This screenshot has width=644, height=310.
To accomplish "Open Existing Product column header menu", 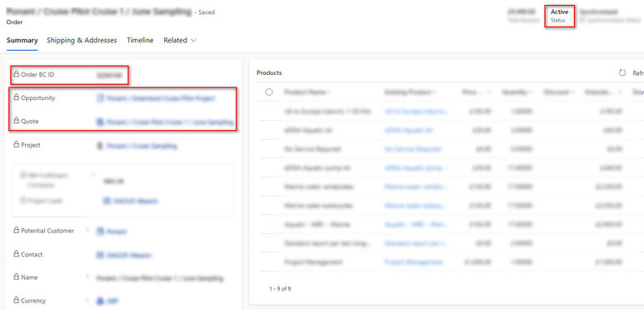I will 410,92.
